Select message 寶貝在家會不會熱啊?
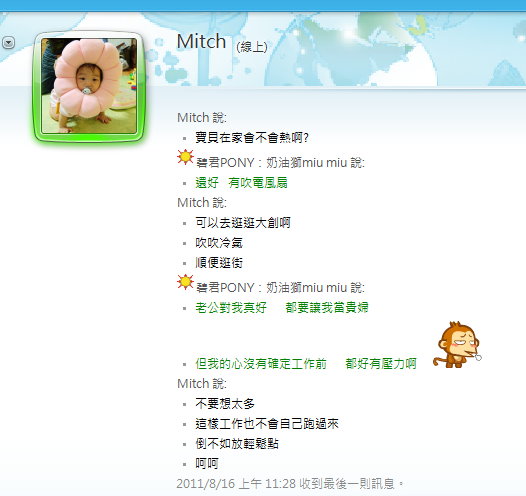526x496 pixels. coord(252,137)
